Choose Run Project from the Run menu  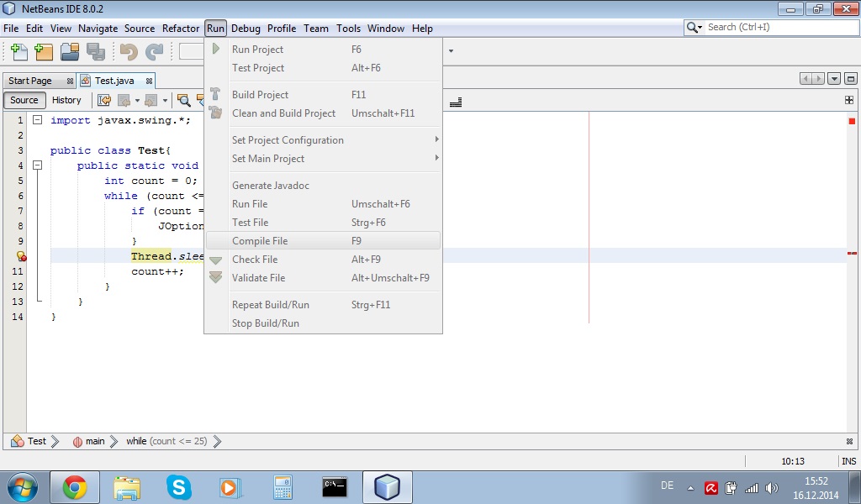(x=323, y=49)
